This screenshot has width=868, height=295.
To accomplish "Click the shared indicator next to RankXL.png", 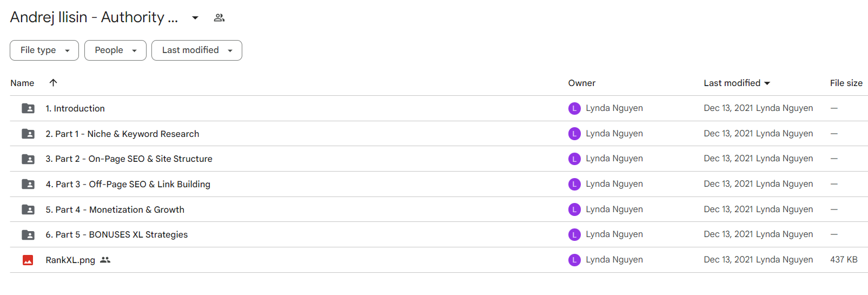I will tap(105, 260).
